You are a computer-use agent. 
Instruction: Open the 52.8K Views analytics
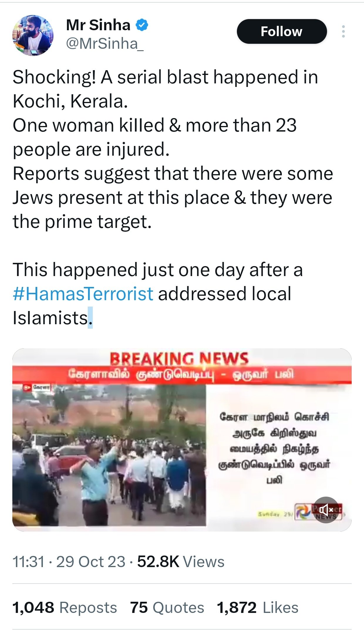tap(181, 562)
